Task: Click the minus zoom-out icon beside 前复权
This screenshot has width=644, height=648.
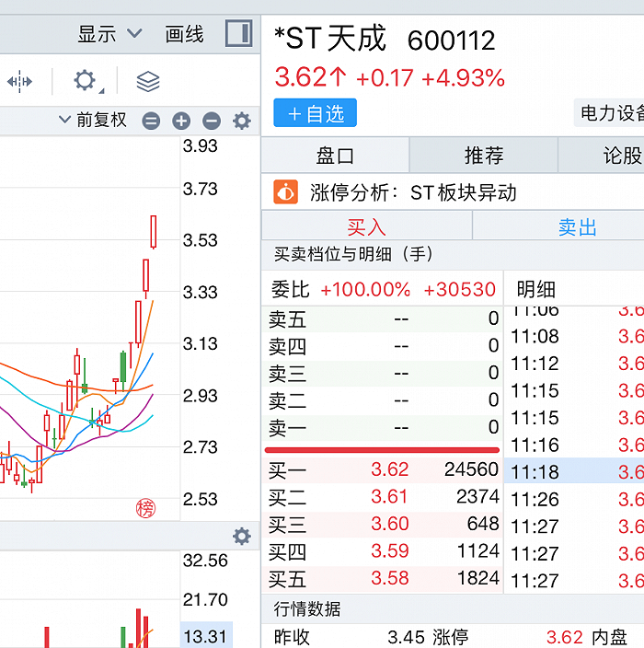Action: (212, 121)
